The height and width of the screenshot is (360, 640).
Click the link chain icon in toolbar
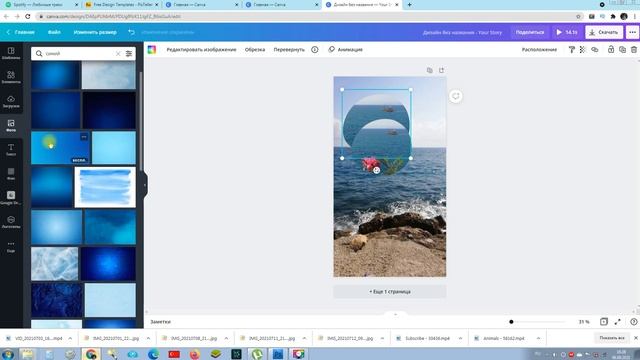595,49
